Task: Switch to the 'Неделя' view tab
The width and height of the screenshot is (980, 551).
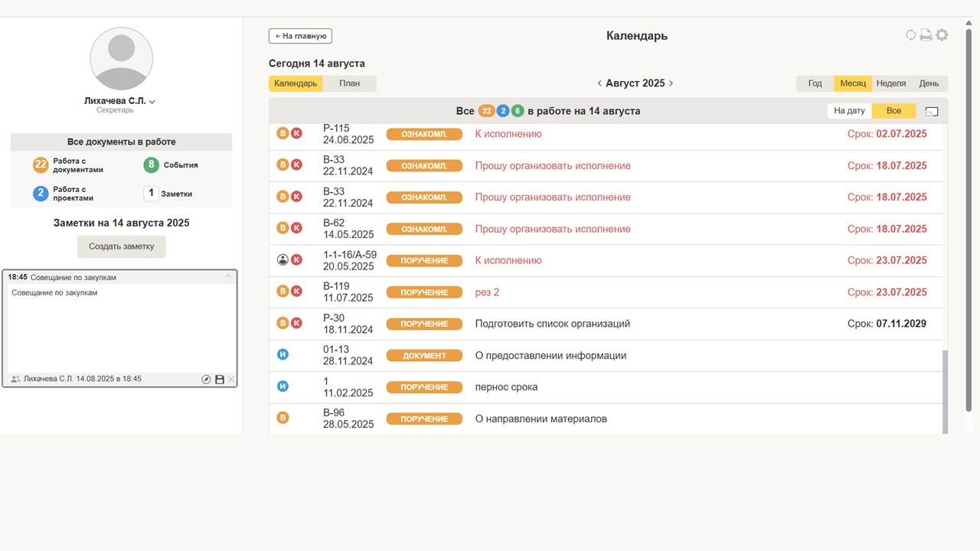Action: pos(890,83)
